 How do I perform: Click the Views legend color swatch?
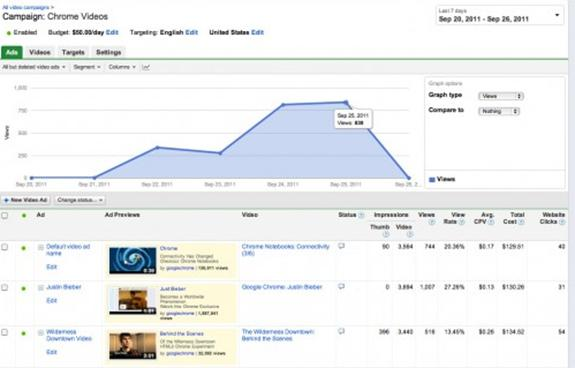tap(432, 180)
